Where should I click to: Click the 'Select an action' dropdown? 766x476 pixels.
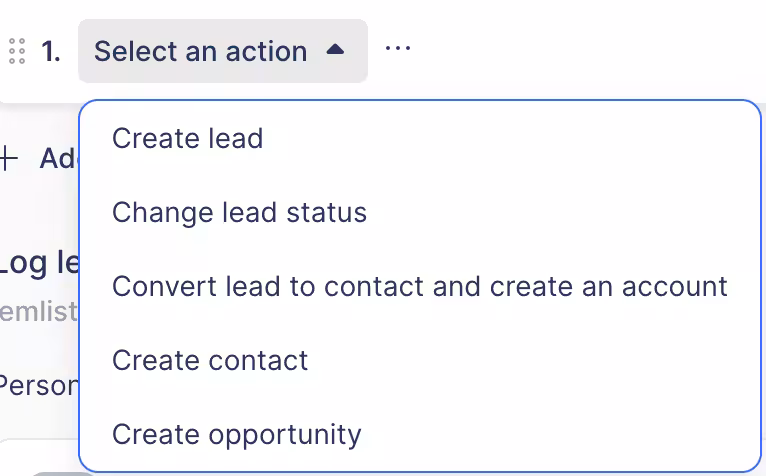click(222, 51)
